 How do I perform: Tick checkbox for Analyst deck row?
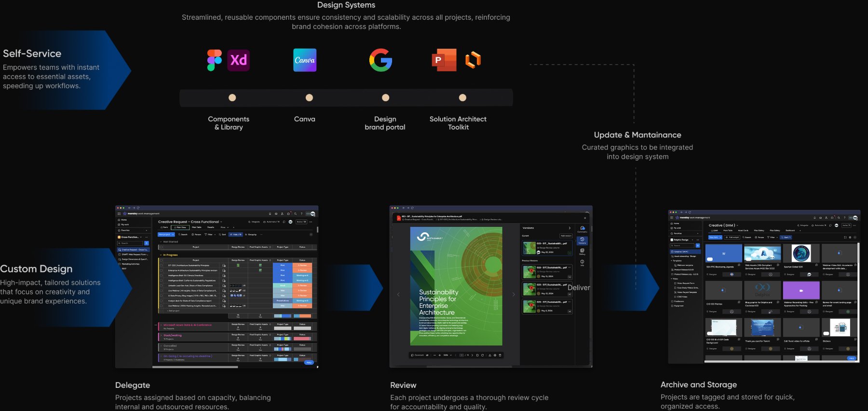161,301
